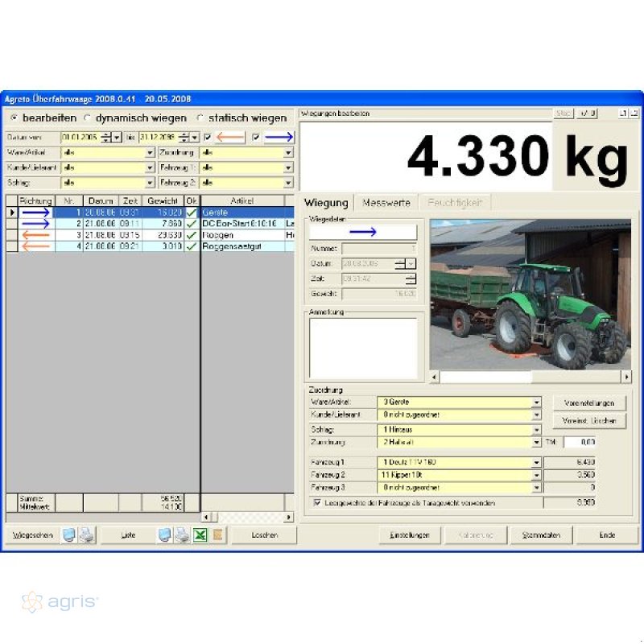Screen dimensions: 644x644
Task: Expand the Fahrzeug 1 assignment dropdown
Action: 536,463
